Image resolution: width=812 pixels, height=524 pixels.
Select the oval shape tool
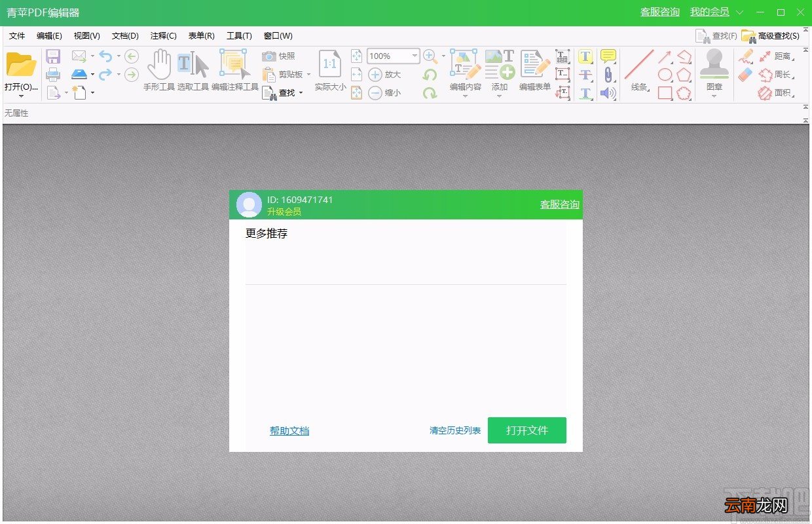665,75
